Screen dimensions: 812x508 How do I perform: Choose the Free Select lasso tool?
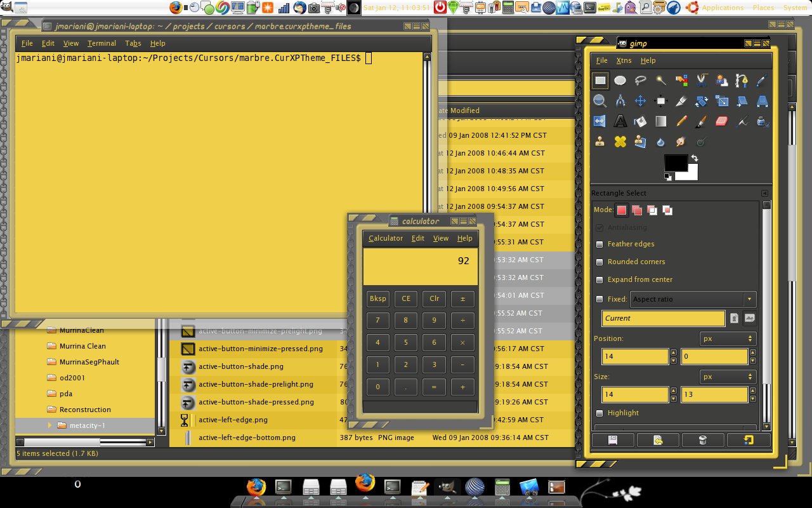(x=641, y=81)
